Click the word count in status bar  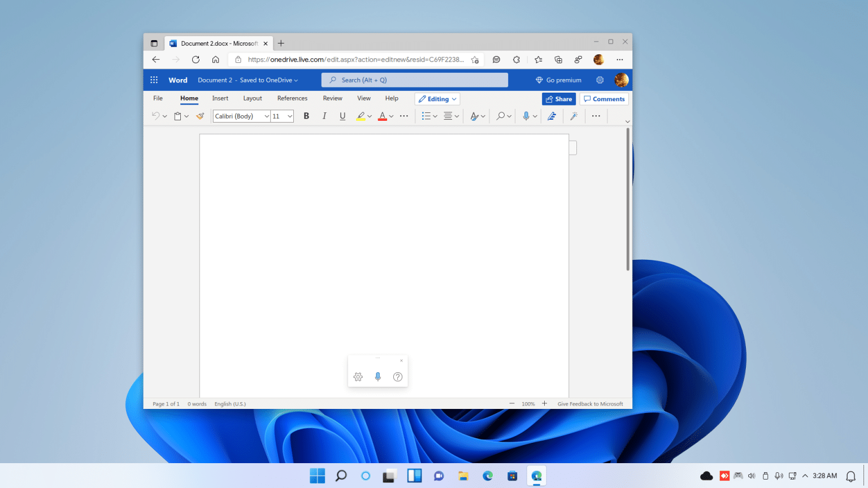tap(197, 403)
